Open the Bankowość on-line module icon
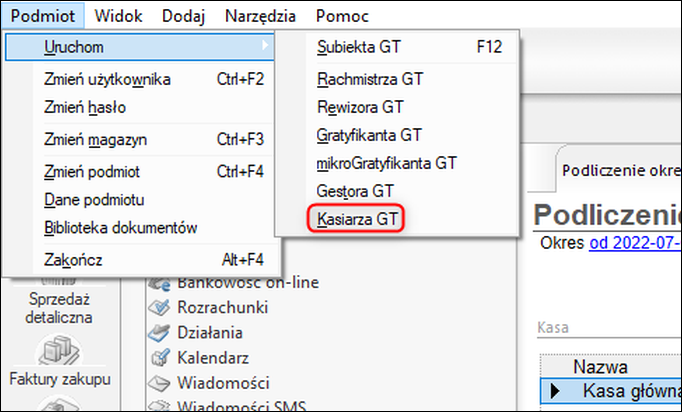The width and height of the screenshot is (682, 412). [x=157, y=283]
